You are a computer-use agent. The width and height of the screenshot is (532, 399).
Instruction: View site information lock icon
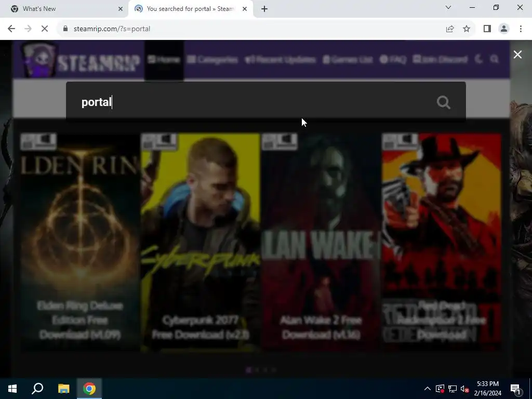tap(65, 29)
